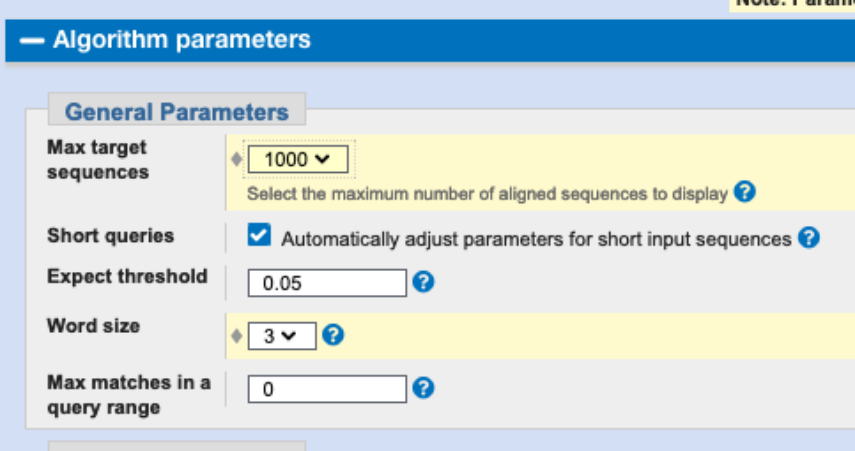Click the Expect threshold help icon

click(x=423, y=282)
